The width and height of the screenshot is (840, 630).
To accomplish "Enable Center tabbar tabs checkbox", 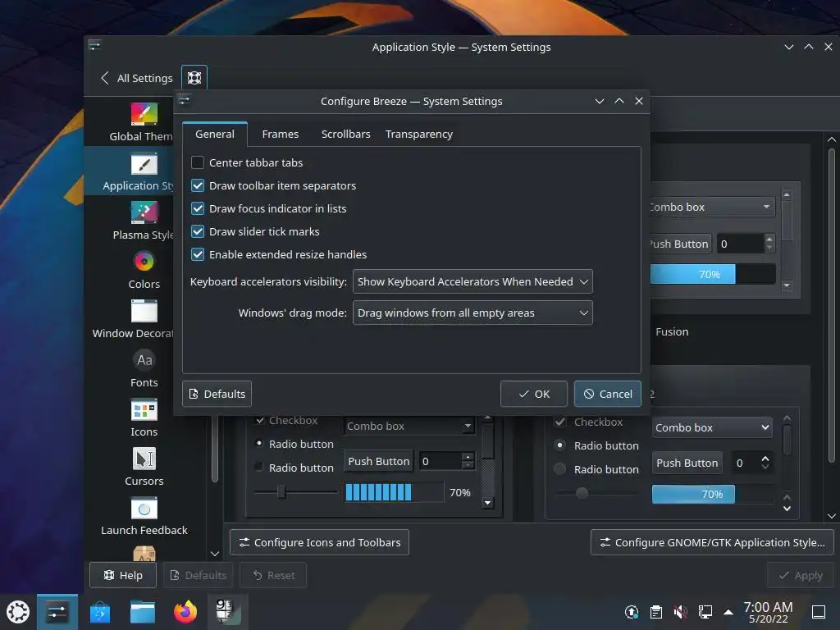I will pyautogui.click(x=198, y=162).
